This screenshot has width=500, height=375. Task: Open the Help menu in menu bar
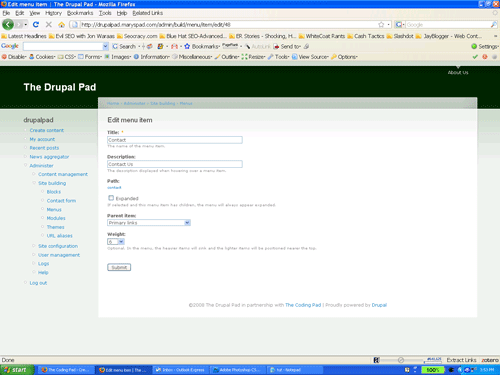coord(122,13)
